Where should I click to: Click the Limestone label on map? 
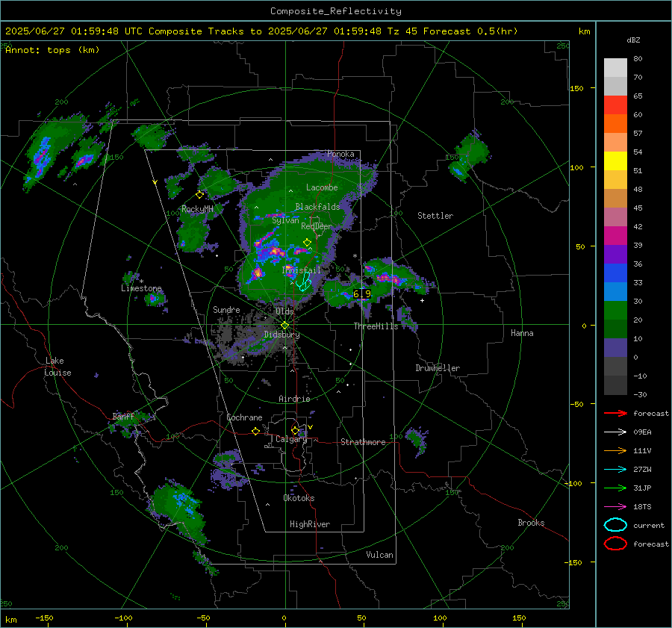[141, 288]
